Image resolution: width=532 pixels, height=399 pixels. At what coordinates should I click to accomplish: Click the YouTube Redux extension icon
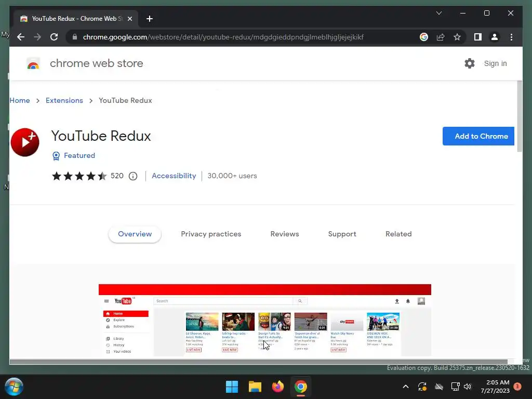click(25, 142)
